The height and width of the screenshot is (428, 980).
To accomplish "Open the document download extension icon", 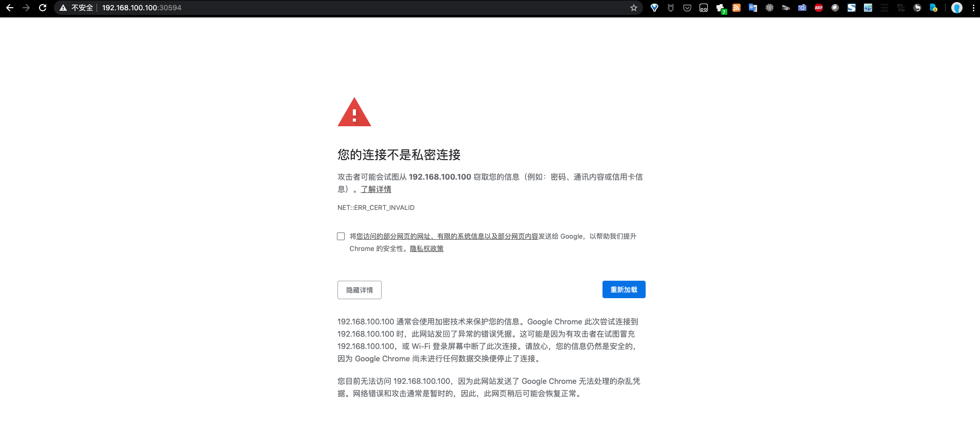I will click(934, 8).
